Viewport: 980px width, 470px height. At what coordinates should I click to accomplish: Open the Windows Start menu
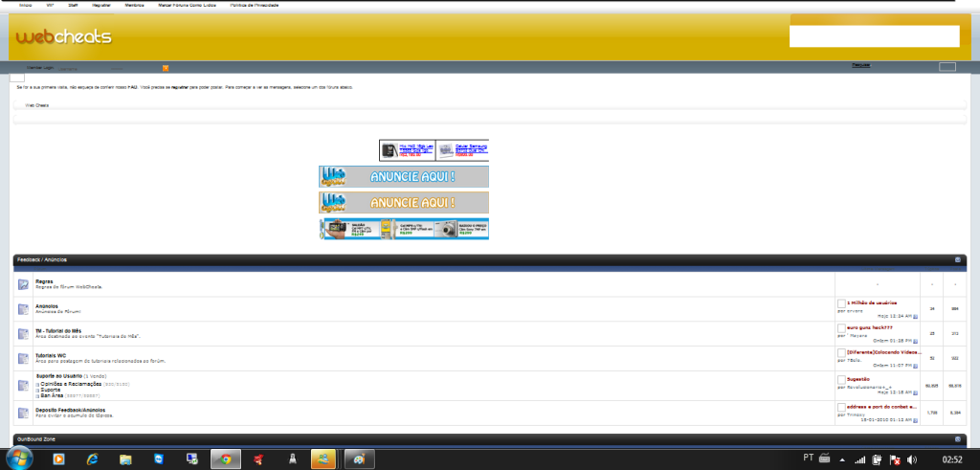[x=20, y=459]
